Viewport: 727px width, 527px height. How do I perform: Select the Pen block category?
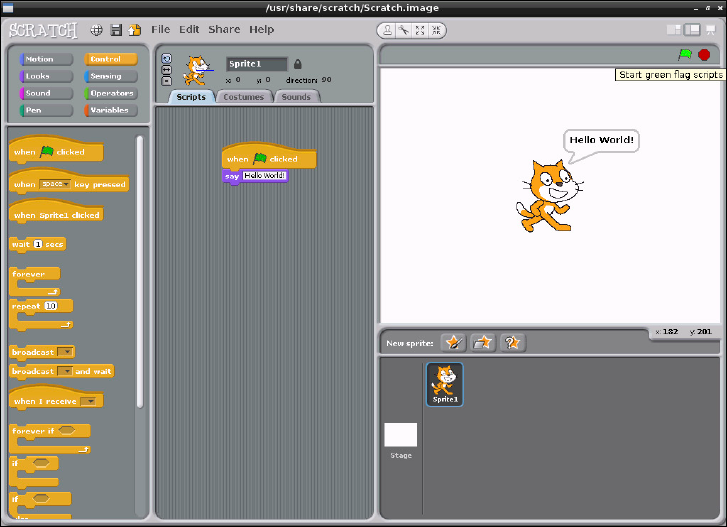pos(46,110)
